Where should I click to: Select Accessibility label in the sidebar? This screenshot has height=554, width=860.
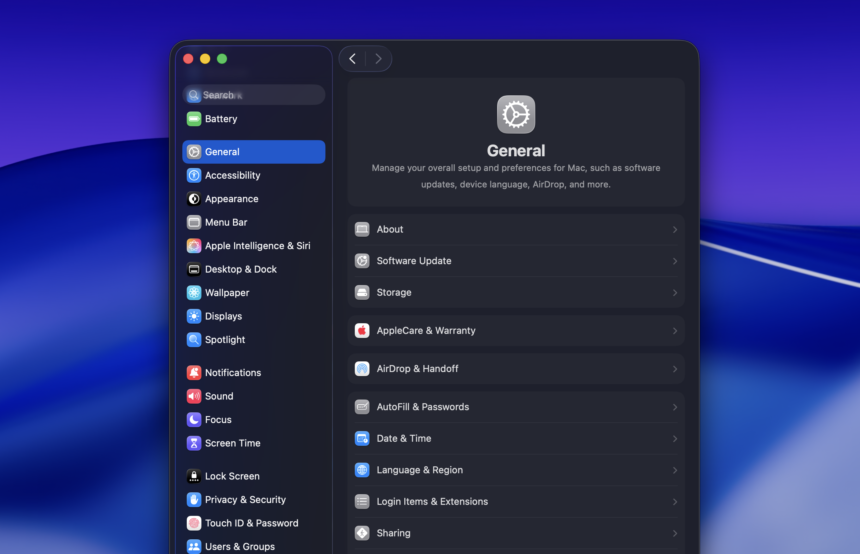click(233, 176)
